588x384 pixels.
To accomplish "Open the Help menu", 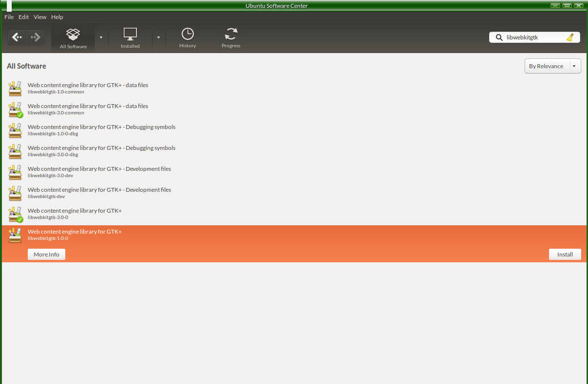I will [x=57, y=17].
